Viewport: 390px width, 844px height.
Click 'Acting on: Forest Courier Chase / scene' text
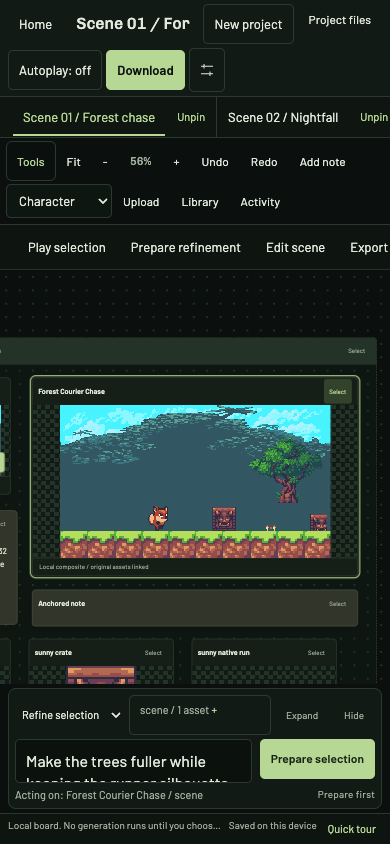(109, 795)
